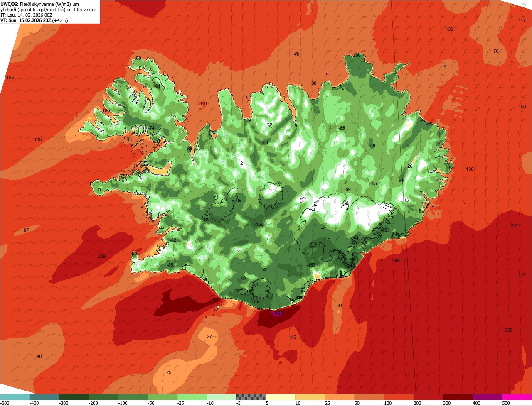Screen dimensions: 532x406
Task: Click the map value '258' in the dark red area
Action: (102, 256)
